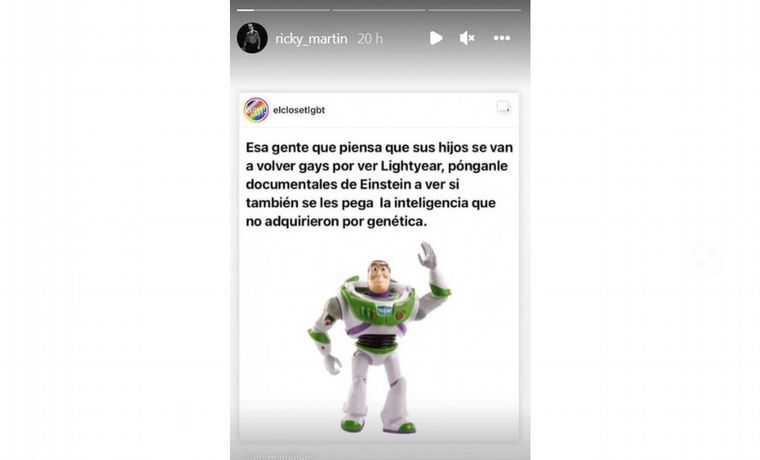Open the three-dot more options menu
The image size is (760, 460).
[x=502, y=38]
